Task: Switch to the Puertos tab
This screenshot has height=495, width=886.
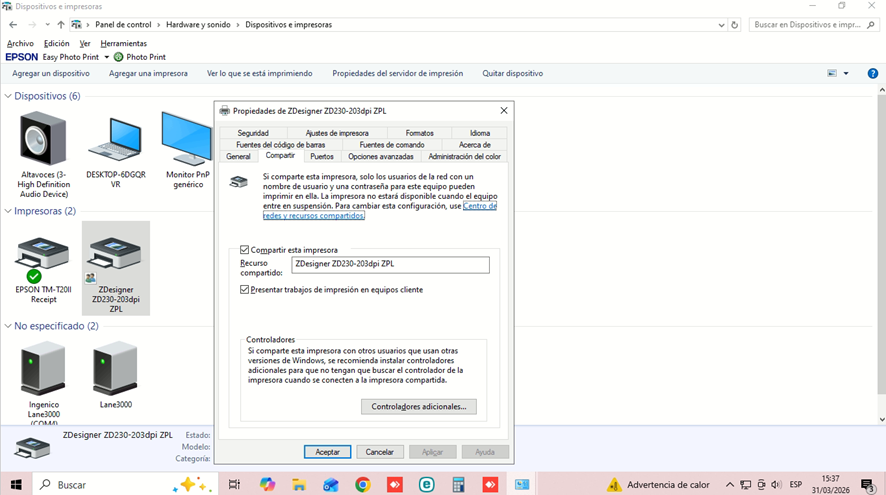Action: 321,157
